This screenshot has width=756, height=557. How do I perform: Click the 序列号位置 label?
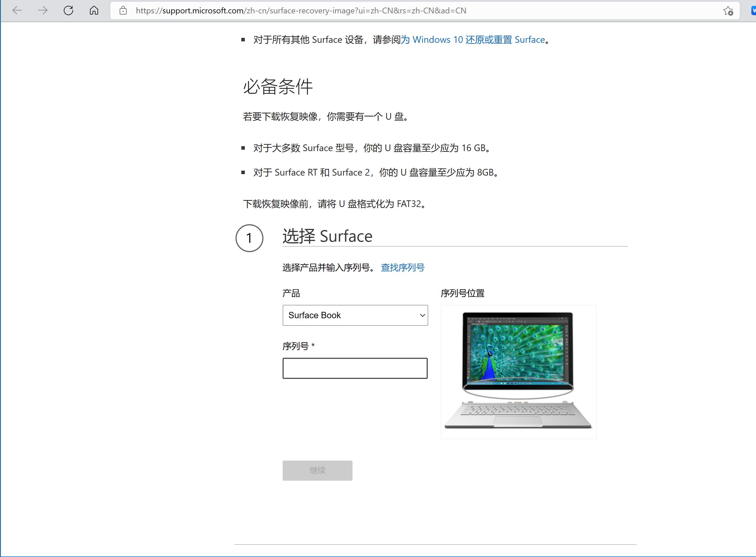click(463, 293)
